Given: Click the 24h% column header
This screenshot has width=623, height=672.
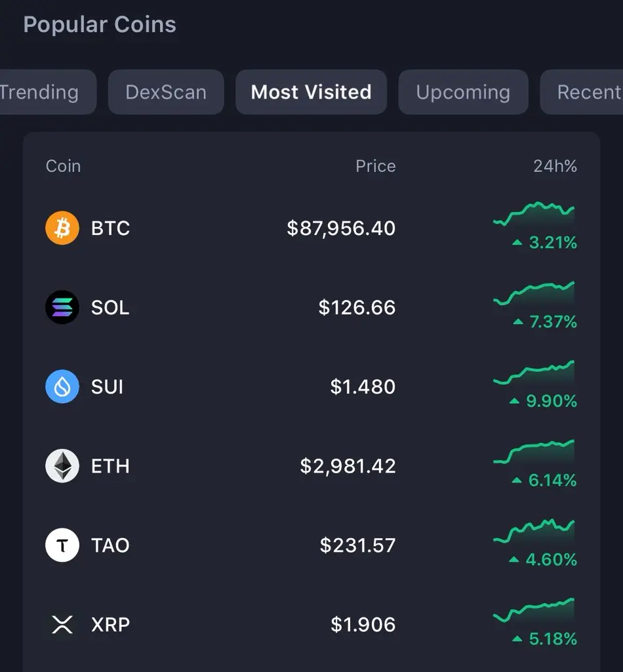Looking at the screenshot, I should 555,166.
